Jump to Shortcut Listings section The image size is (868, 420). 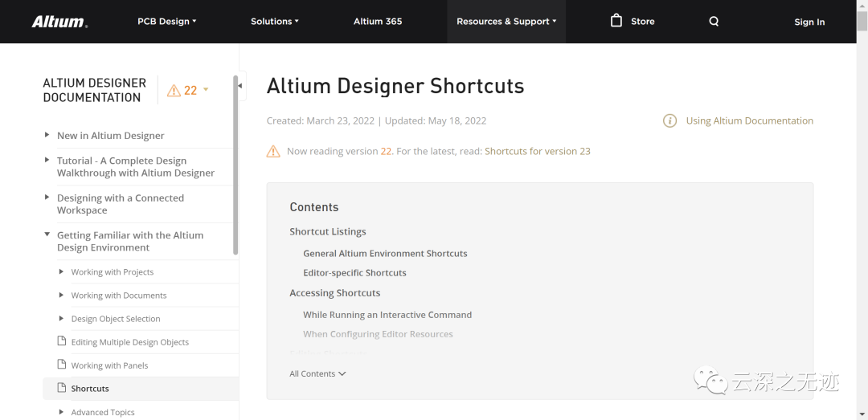point(328,231)
